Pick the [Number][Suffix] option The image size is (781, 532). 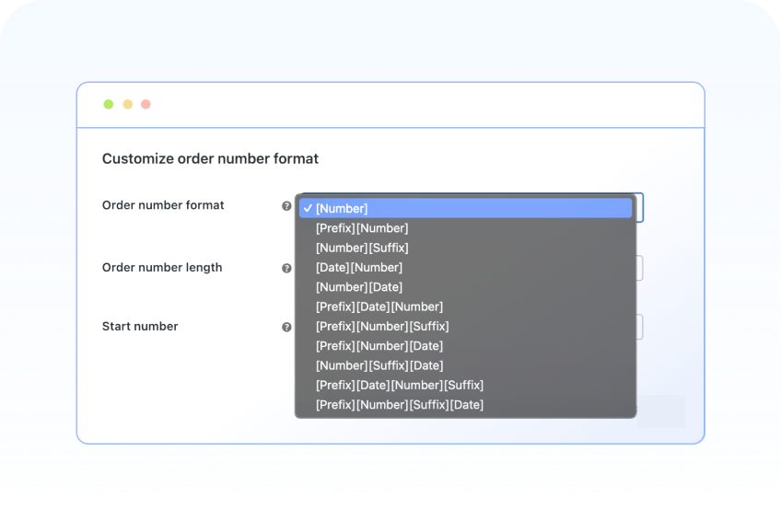[x=465, y=248]
